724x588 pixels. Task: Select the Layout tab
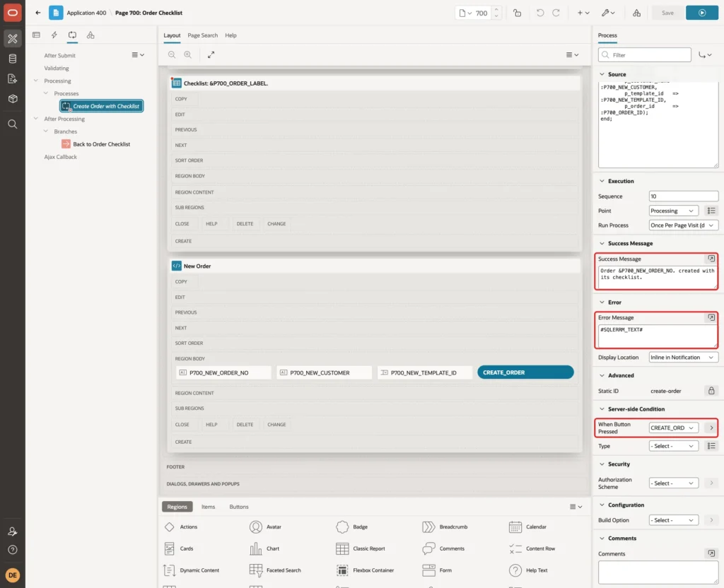coord(172,35)
